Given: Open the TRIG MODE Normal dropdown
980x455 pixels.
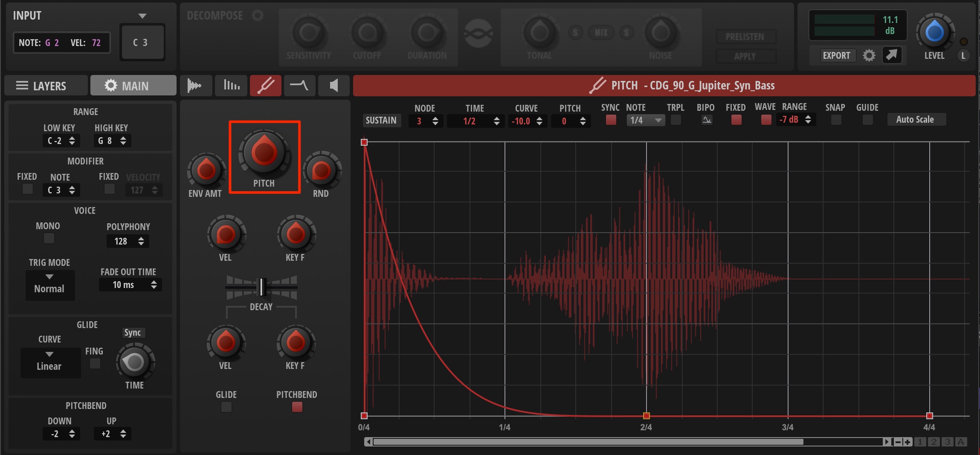Looking at the screenshot, I should (50, 285).
